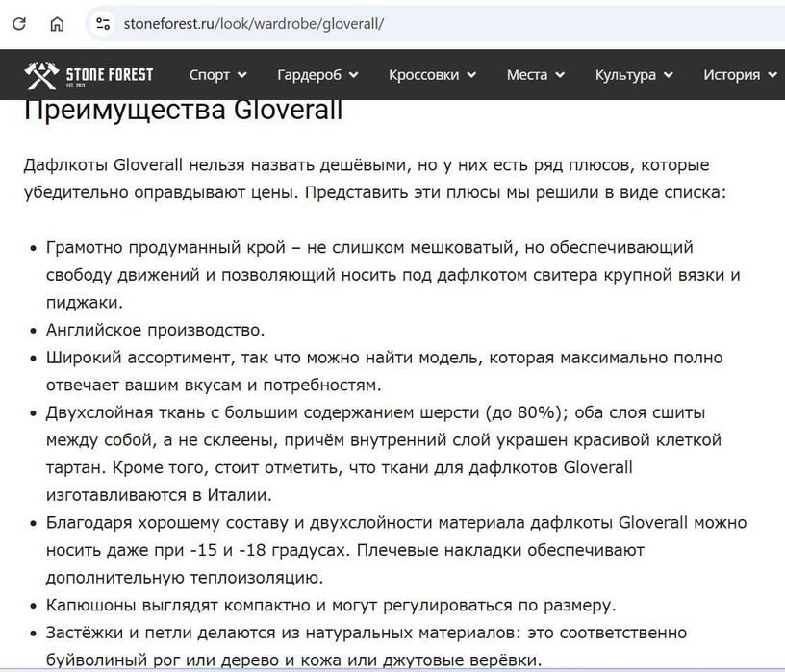785x672 pixels.
Task: Open site information icon in address bar
Action: point(103,23)
